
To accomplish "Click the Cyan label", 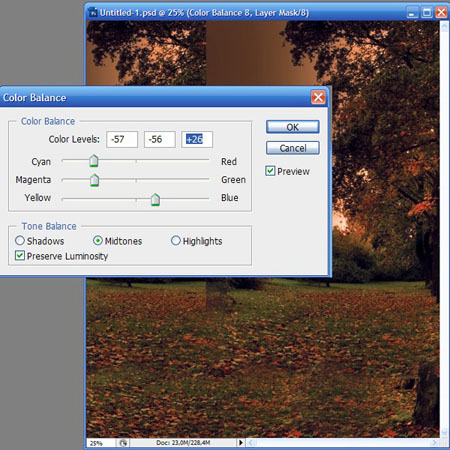I will (x=41, y=162).
